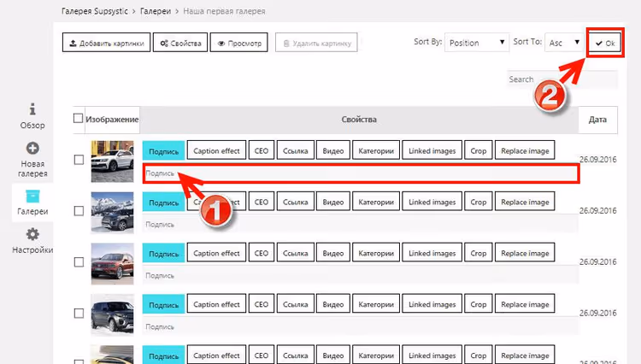Select Caption effect tab in third row
Image resolution: width=641 pixels, height=364 pixels.
pos(217,253)
